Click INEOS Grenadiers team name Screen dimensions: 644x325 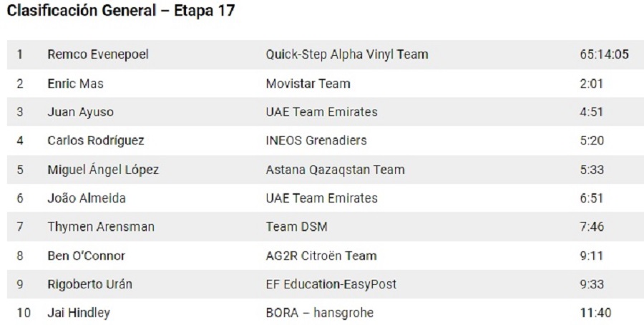[316, 140]
